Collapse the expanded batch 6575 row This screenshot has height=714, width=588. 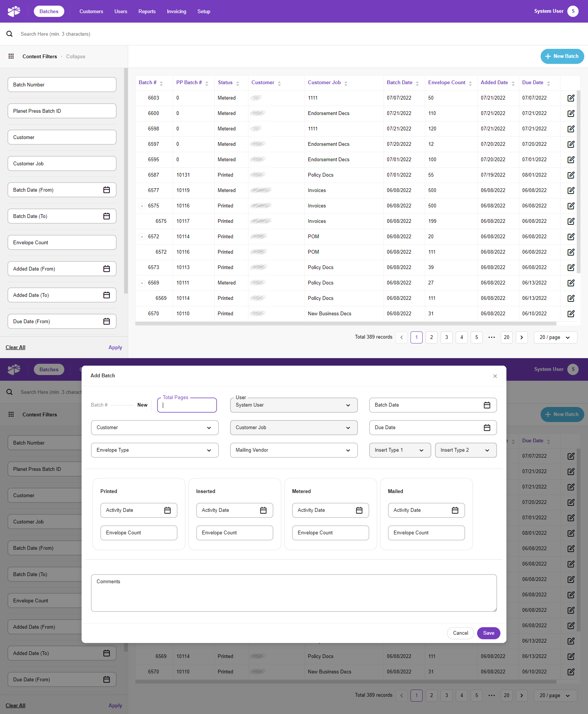142,206
